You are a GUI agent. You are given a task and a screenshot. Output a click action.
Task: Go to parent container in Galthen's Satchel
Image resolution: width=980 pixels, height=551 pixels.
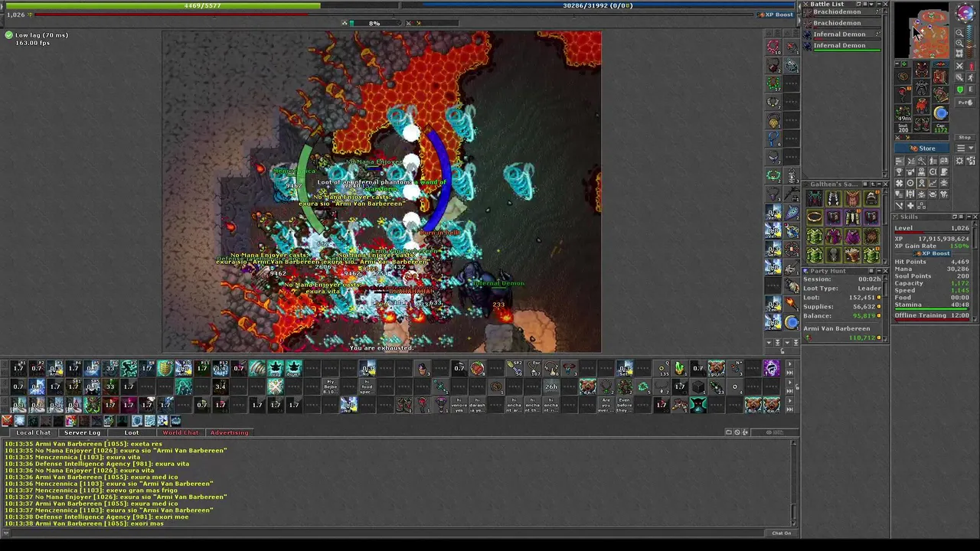873,184
